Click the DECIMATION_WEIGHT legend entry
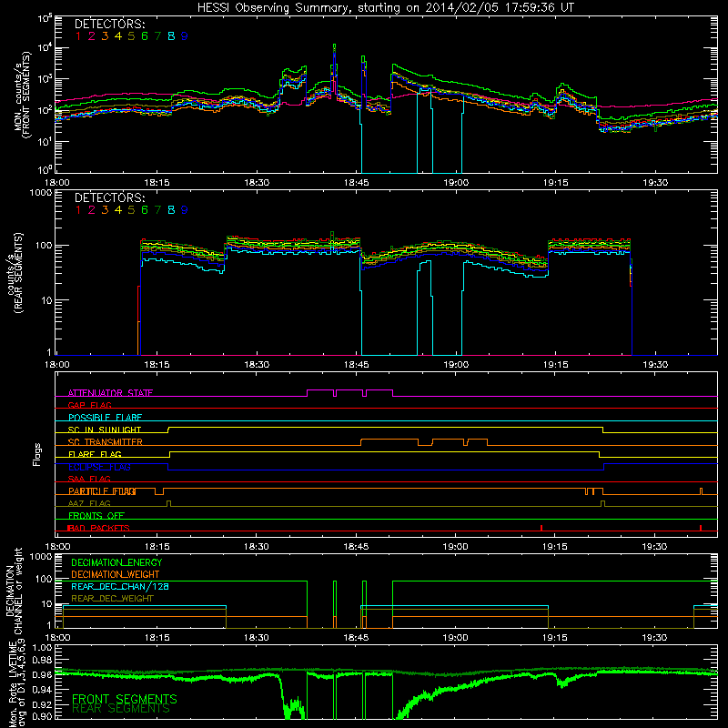Image resolution: width=728 pixels, height=728 pixels. pos(116,574)
